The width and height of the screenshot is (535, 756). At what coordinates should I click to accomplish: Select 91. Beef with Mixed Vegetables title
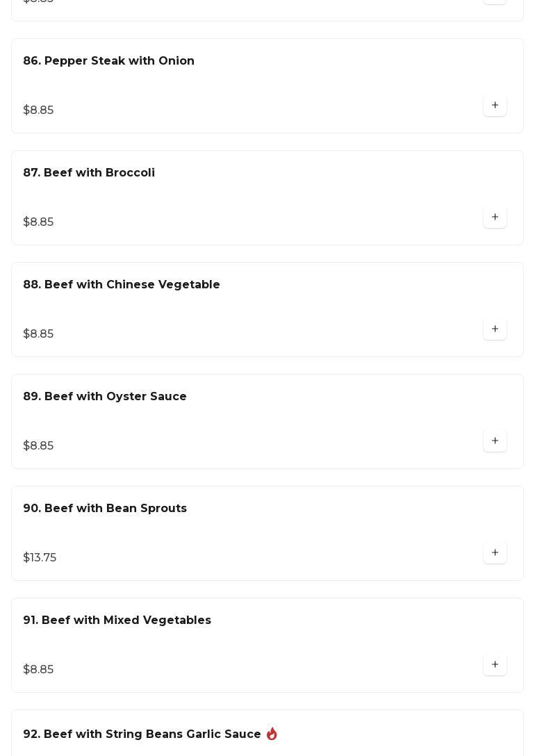pos(117,621)
